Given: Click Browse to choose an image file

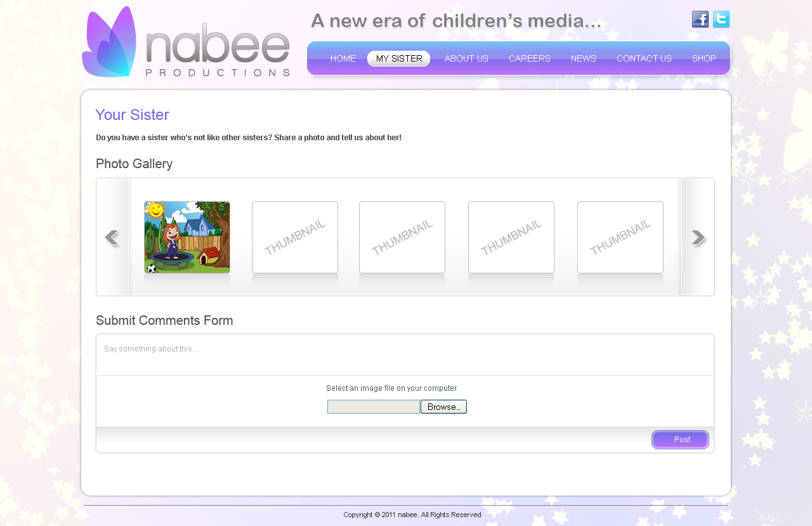Looking at the screenshot, I should click(x=443, y=406).
